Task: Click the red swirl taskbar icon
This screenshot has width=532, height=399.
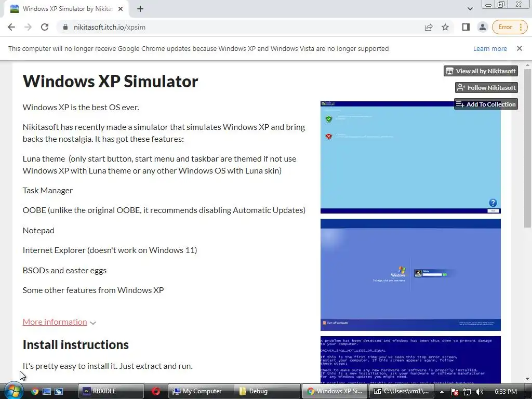Action: [x=156, y=391]
